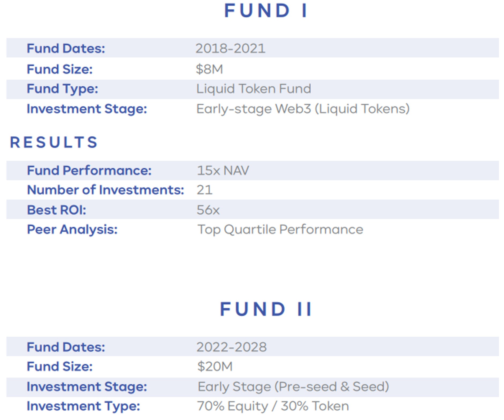
Task: Select the 2022-2028 date value
Action: (x=231, y=347)
